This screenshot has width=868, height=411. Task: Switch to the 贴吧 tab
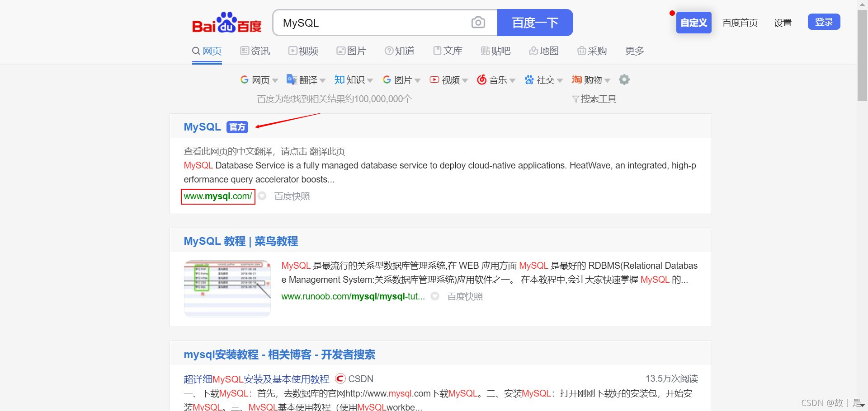[496, 51]
